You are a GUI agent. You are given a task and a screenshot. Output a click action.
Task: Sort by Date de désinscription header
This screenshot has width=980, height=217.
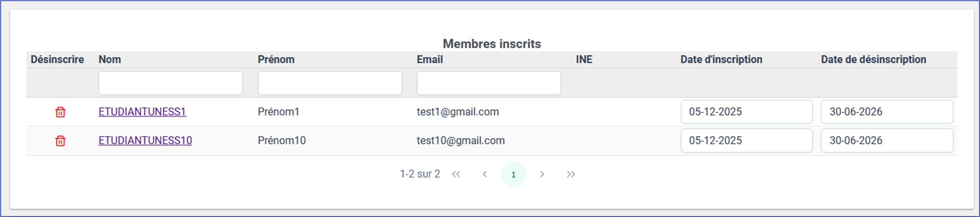coord(873,59)
